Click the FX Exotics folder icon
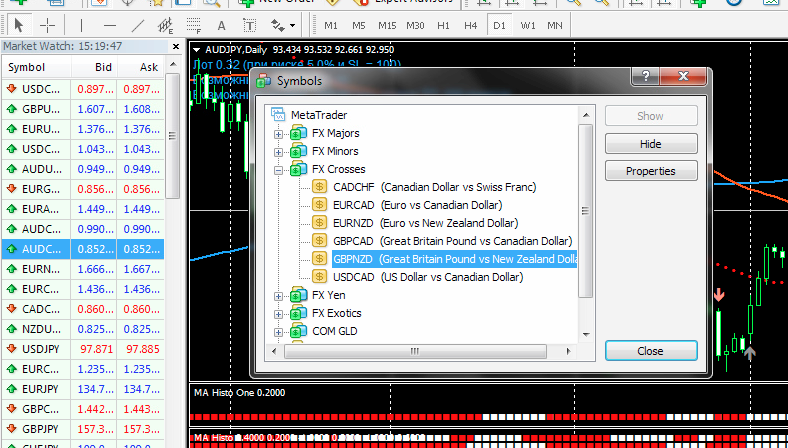788x448 pixels. [299, 313]
